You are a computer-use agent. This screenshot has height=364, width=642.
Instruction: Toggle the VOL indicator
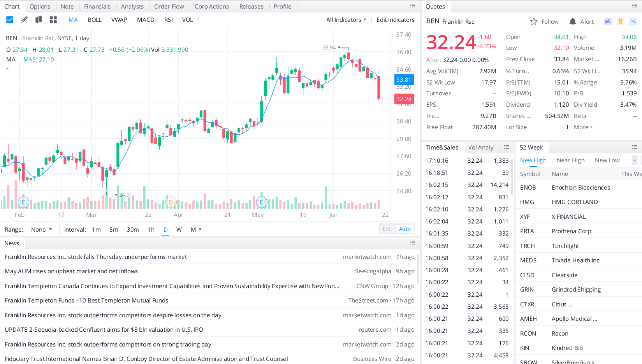click(x=187, y=20)
